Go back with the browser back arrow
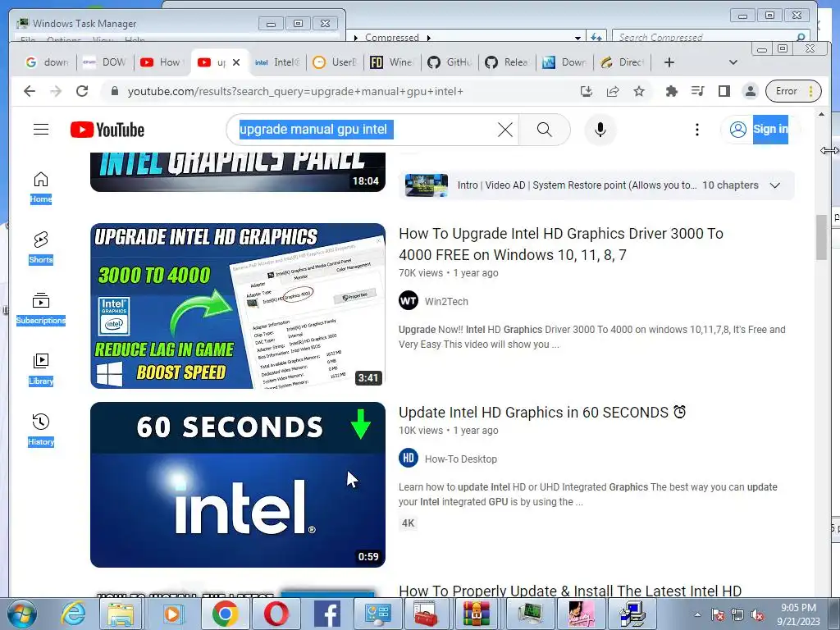This screenshot has width=840, height=630. [x=30, y=92]
